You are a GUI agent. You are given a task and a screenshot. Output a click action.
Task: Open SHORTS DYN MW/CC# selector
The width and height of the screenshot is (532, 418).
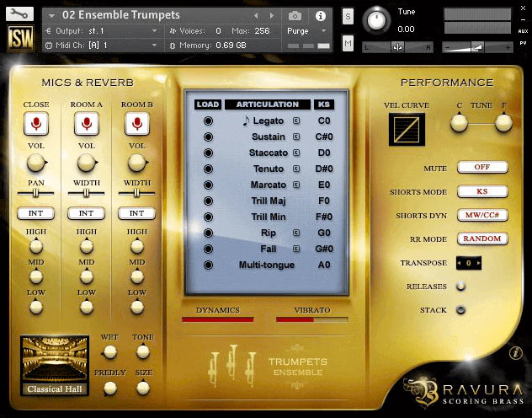tap(482, 215)
